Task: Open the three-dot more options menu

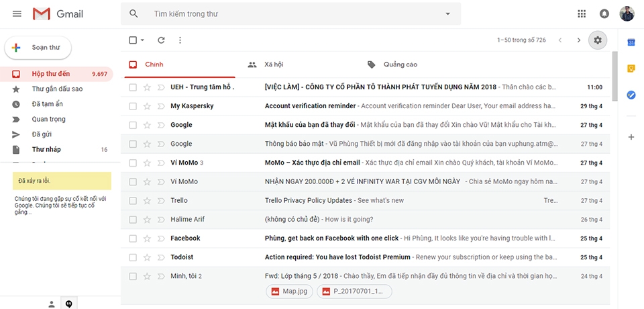Action: (180, 40)
